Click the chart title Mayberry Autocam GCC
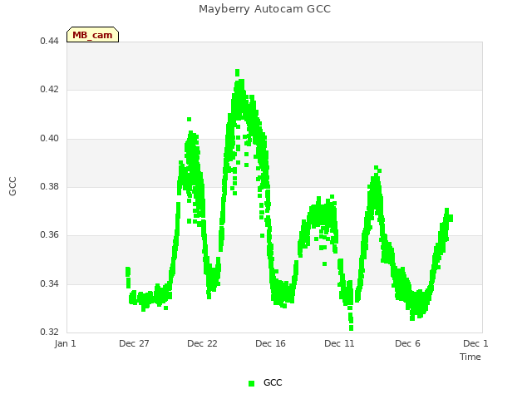Screen dimensions: 532x399 pyautogui.click(x=264, y=9)
